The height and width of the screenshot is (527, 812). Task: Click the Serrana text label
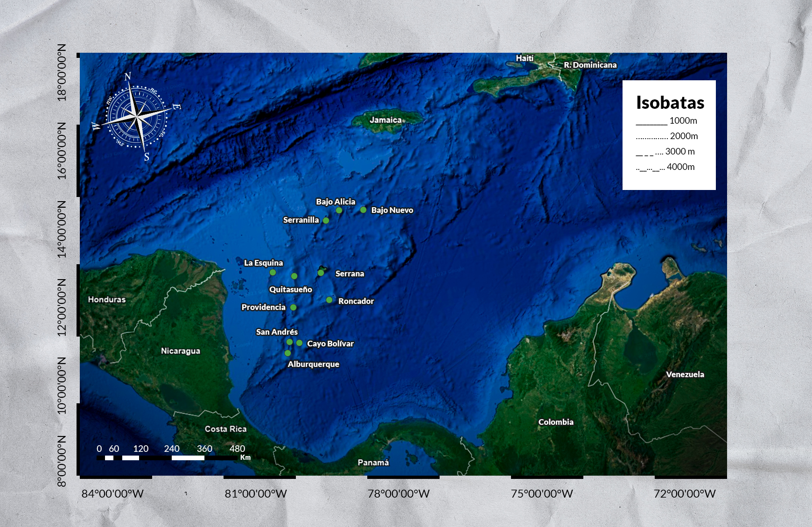tap(350, 274)
